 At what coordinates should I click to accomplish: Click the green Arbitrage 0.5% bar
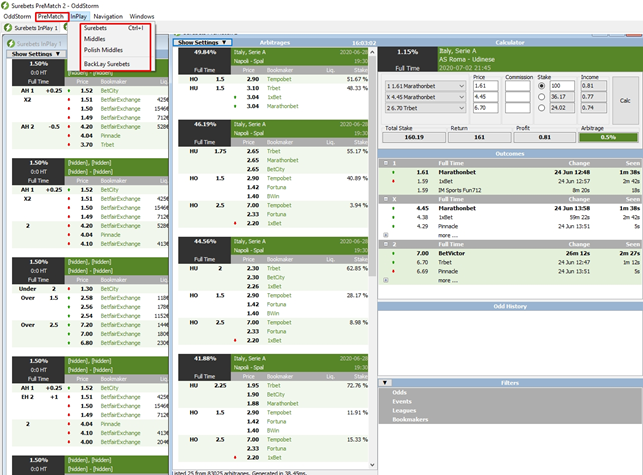point(608,137)
